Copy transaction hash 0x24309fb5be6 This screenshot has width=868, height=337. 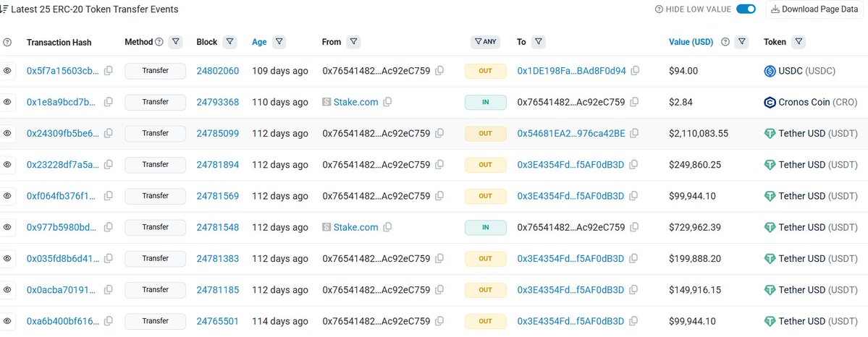pyautogui.click(x=109, y=133)
